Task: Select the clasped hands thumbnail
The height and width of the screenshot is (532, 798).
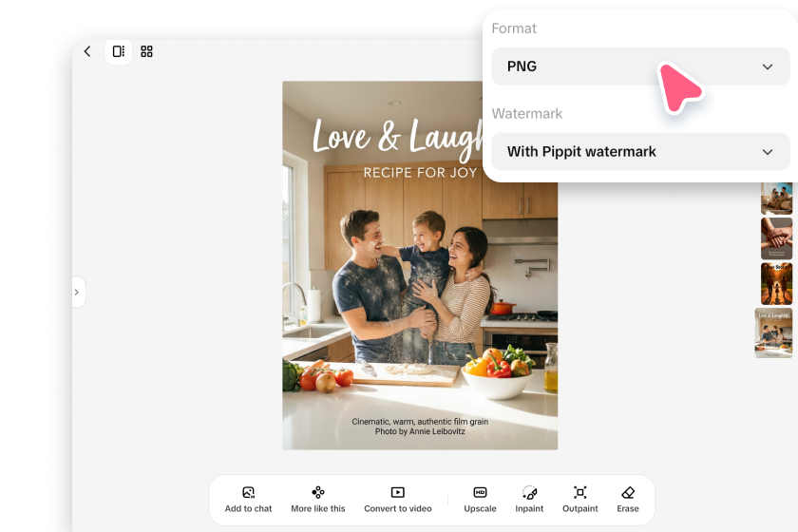Action: (x=776, y=238)
